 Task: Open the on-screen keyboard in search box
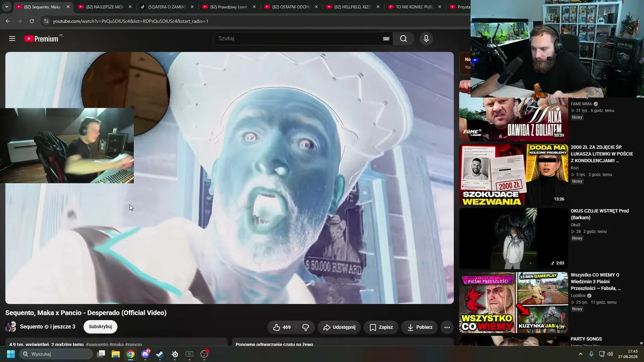386,39
